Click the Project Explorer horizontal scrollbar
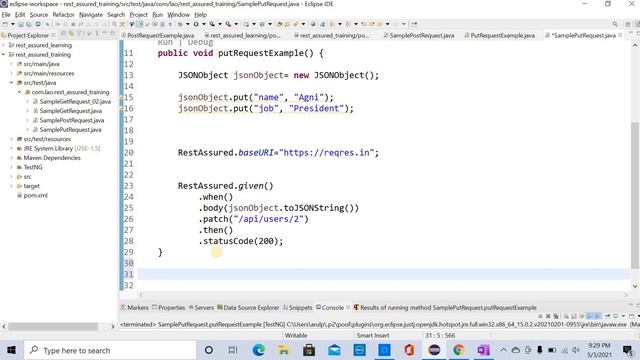The height and width of the screenshot is (360, 640). point(53,326)
